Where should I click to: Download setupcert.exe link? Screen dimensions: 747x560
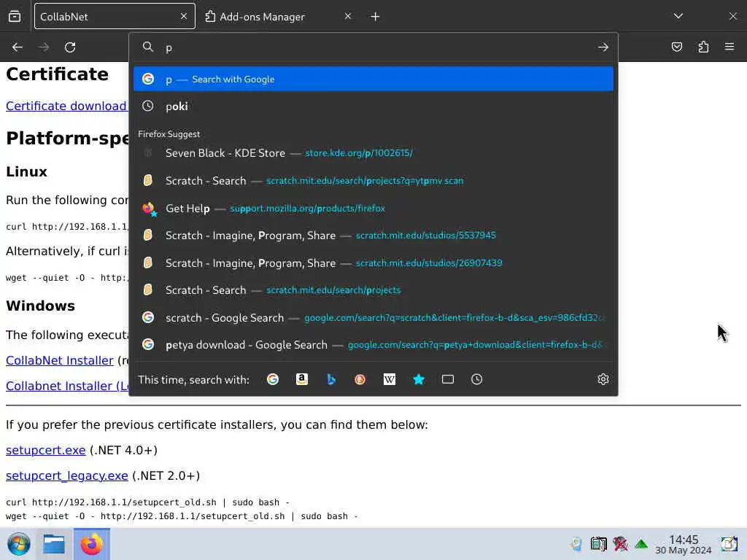(x=46, y=450)
